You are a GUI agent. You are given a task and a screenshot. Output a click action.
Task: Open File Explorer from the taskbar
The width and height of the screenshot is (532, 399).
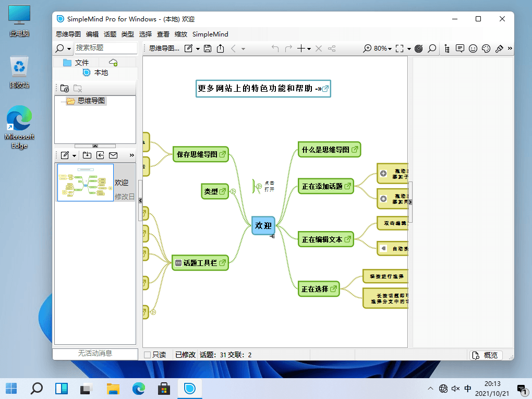113,389
